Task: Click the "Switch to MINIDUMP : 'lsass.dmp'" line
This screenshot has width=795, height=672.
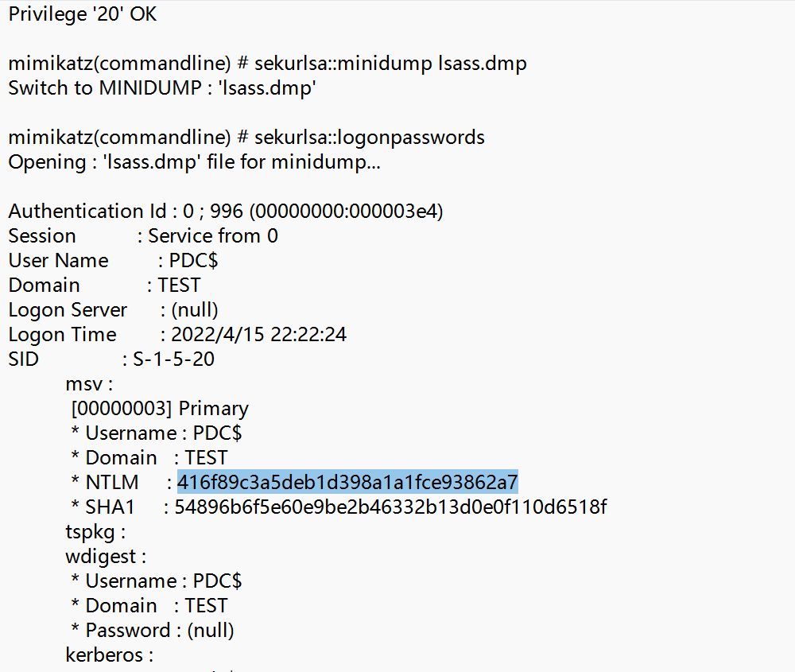Action: point(162,87)
